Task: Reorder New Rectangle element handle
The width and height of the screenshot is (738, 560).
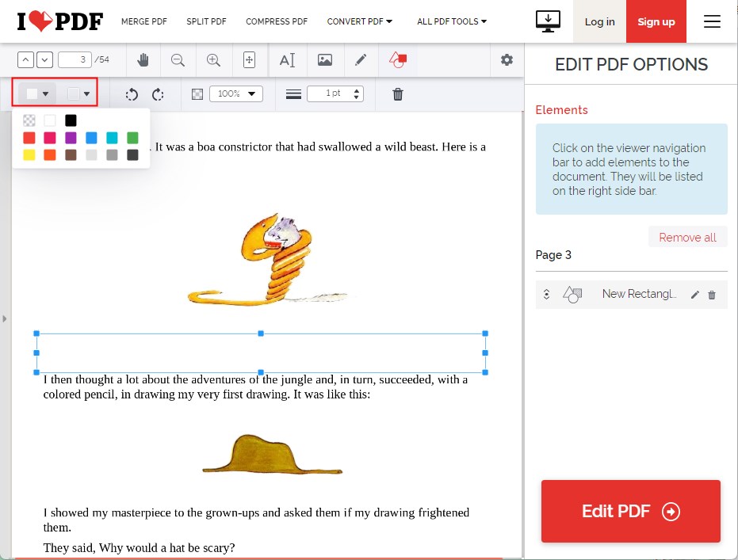Action: pyautogui.click(x=546, y=295)
